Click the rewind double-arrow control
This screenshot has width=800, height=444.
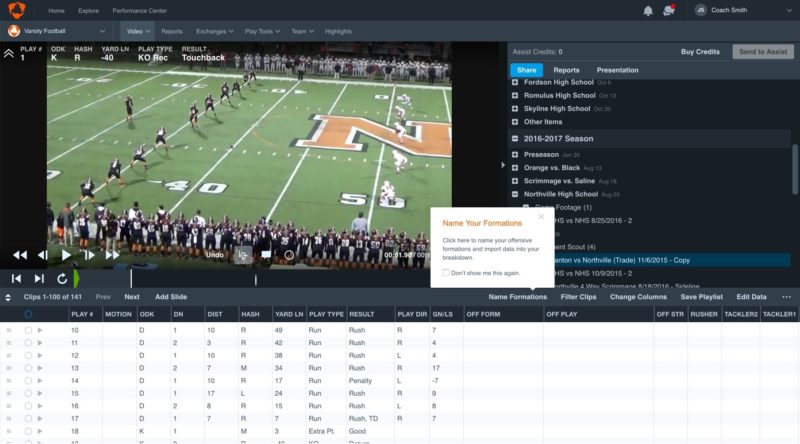[x=20, y=255]
